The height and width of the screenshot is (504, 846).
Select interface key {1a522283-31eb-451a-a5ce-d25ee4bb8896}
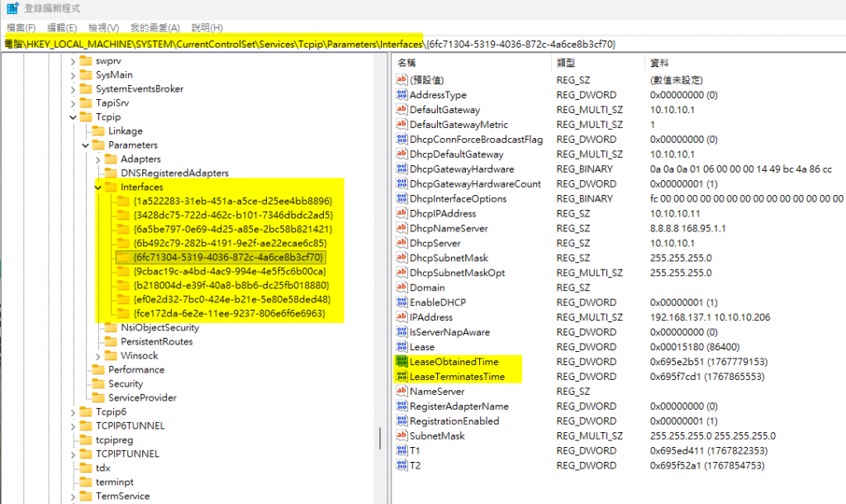coord(232,202)
